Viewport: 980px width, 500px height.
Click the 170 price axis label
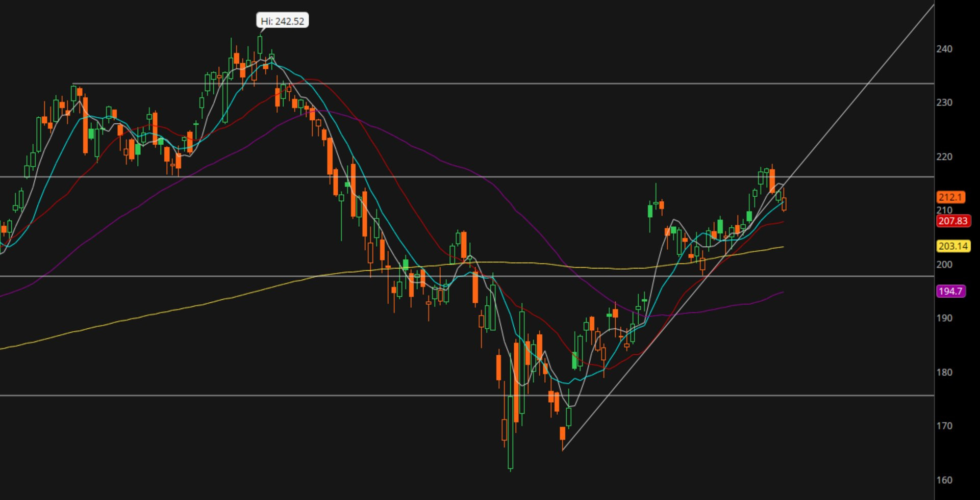coord(944,426)
